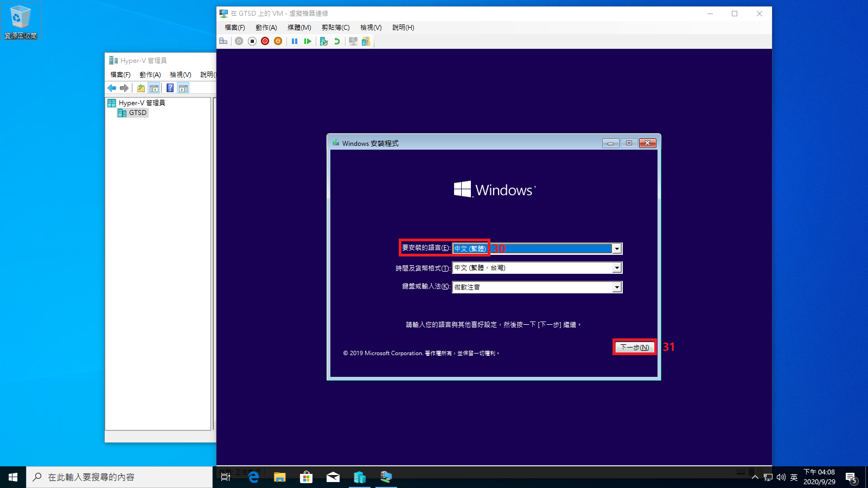Click the orange save state icon
Screen dimensions: 868x488
point(278,41)
